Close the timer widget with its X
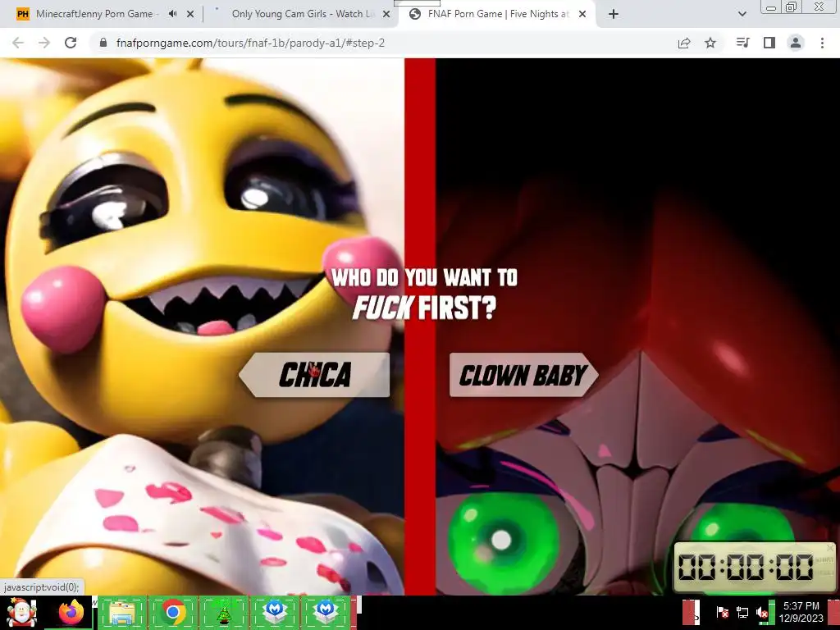840x630 pixels. [830, 547]
